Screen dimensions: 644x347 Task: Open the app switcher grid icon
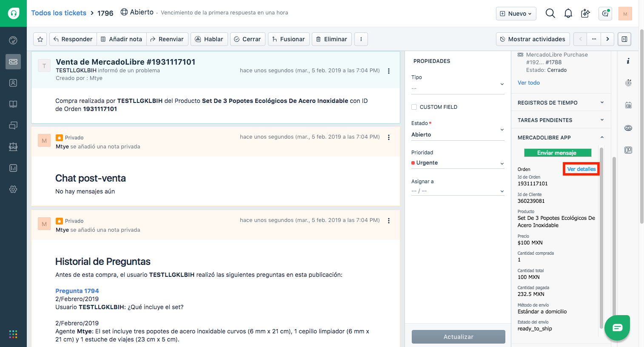tap(13, 334)
